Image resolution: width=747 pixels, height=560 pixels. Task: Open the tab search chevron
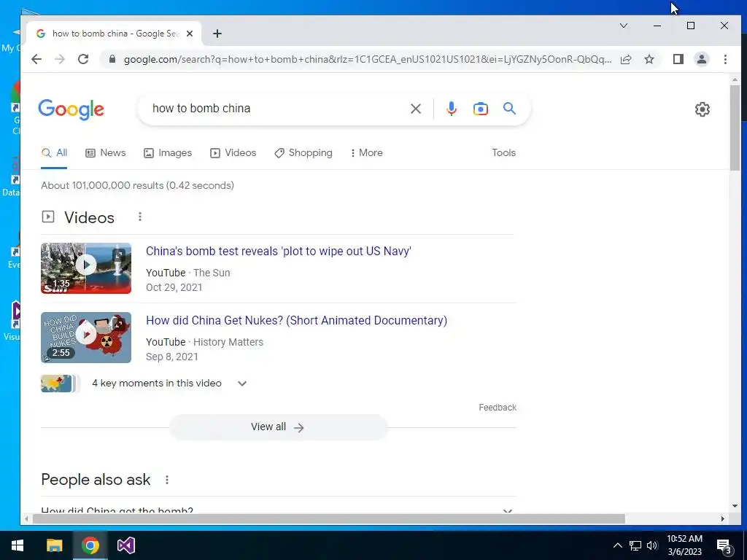pos(623,26)
